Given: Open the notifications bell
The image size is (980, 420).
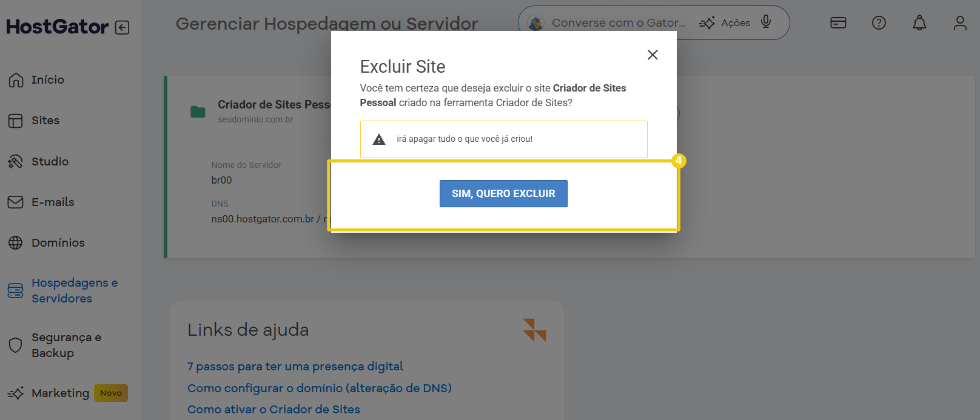Looking at the screenshot, I should 919,23.
